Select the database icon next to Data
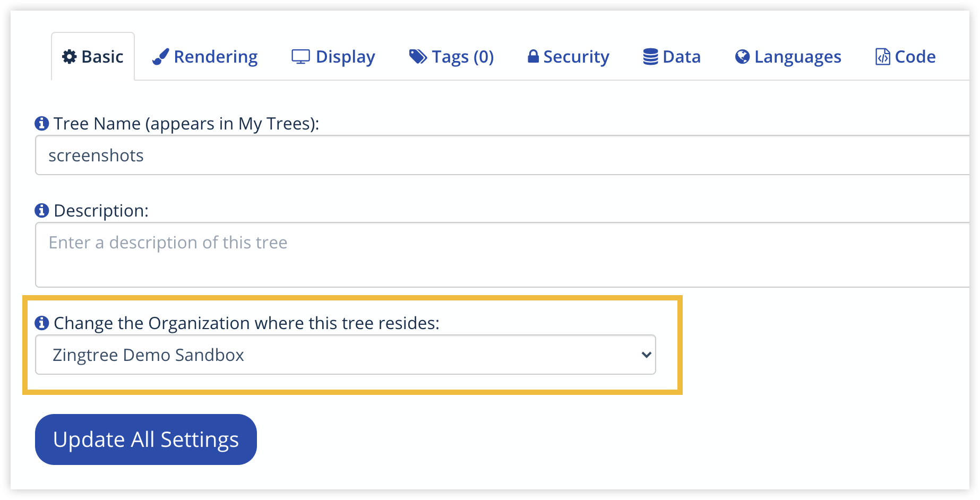The image size is (980, 500). [x=649, y=56]
